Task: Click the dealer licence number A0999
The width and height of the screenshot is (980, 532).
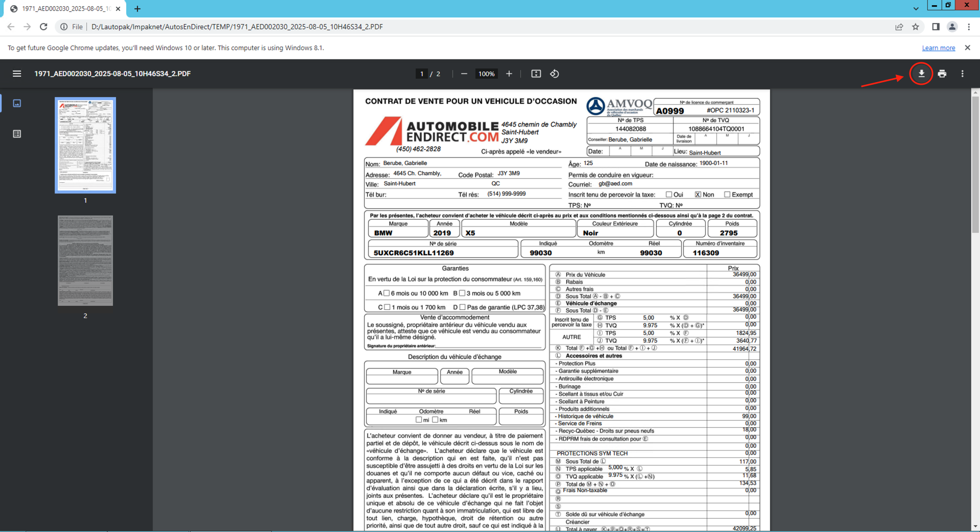Action: 670,111
